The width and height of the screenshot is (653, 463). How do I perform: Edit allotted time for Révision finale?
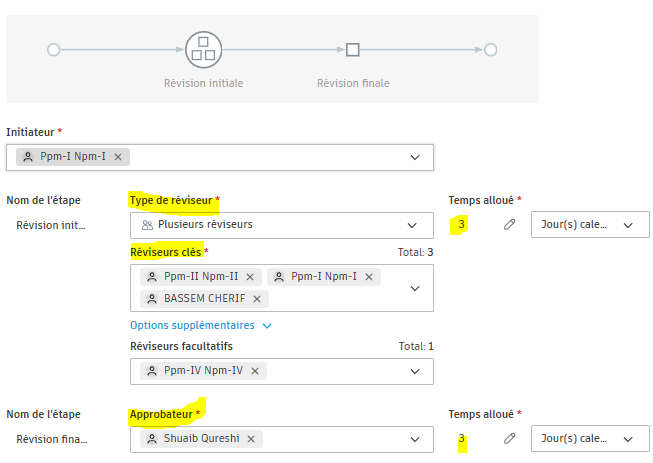(x=509, y=438)
